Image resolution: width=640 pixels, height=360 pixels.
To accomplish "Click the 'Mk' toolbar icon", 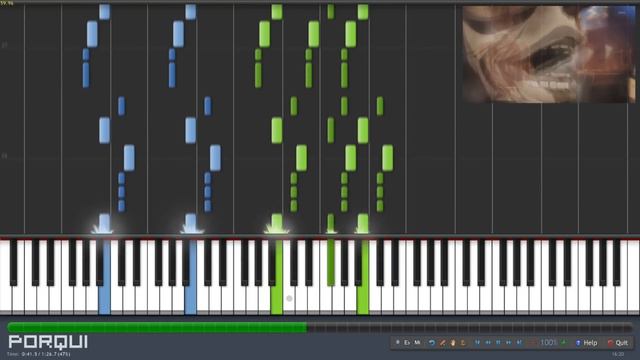I will 417,342.
